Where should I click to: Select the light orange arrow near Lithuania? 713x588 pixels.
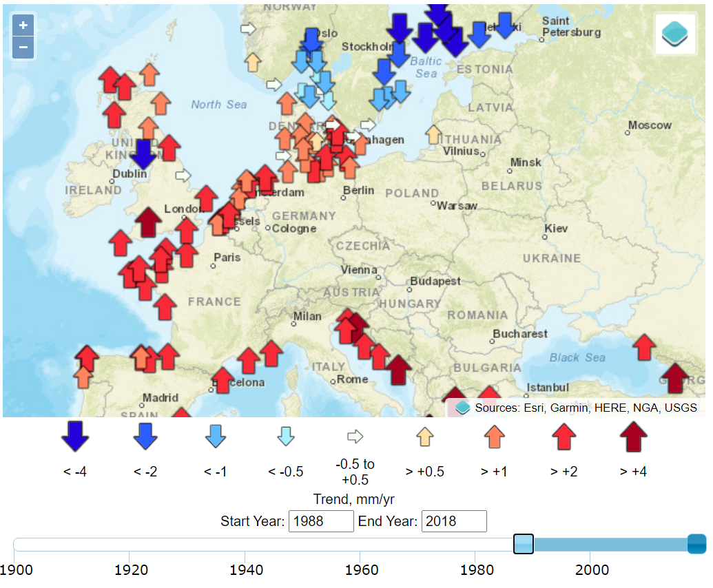pos(433,134)
